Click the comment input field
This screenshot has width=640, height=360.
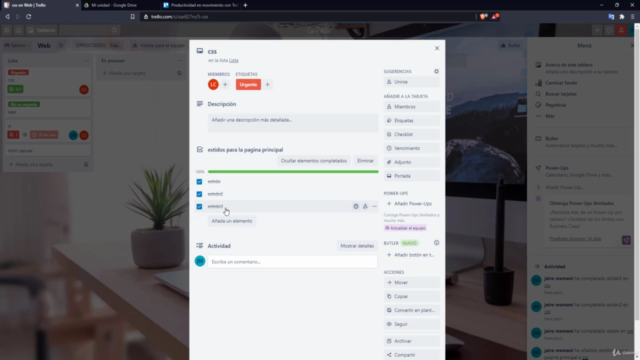click(292, 262)
